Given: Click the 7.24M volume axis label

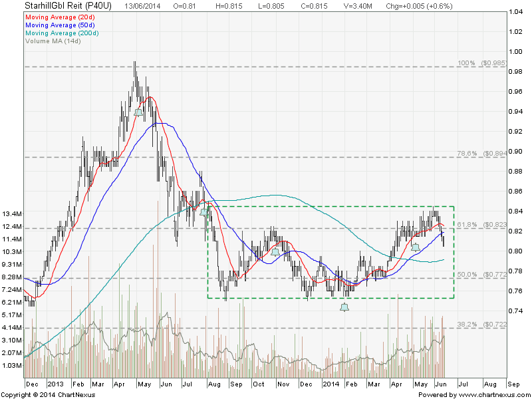Looking at the screenshot, I should [x=13, y=289].
